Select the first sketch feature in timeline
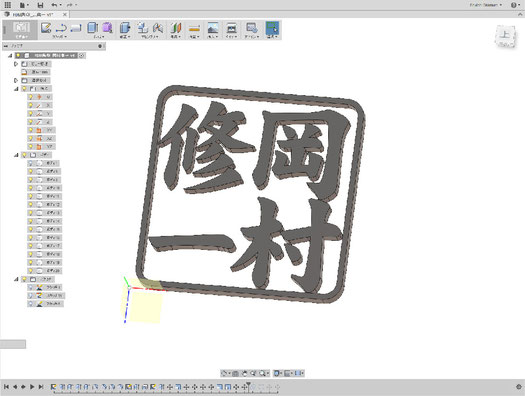525x396 pixels. point(54,387)
